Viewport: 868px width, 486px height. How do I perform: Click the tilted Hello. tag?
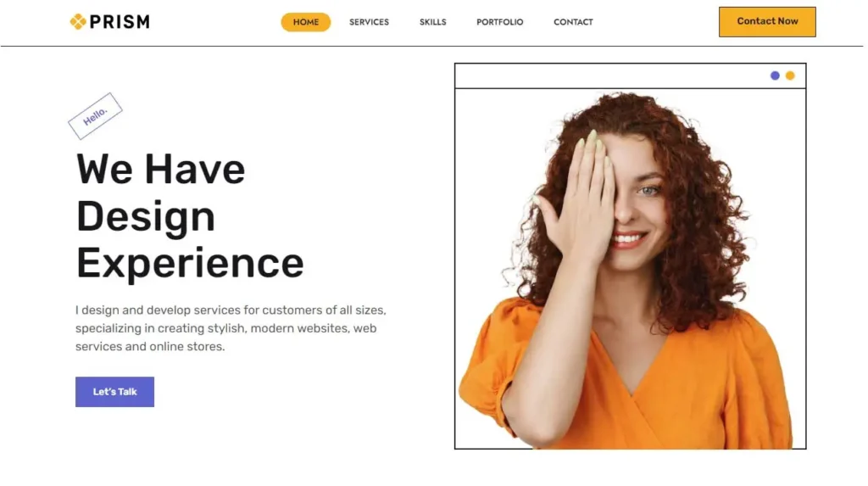point(95,116)
